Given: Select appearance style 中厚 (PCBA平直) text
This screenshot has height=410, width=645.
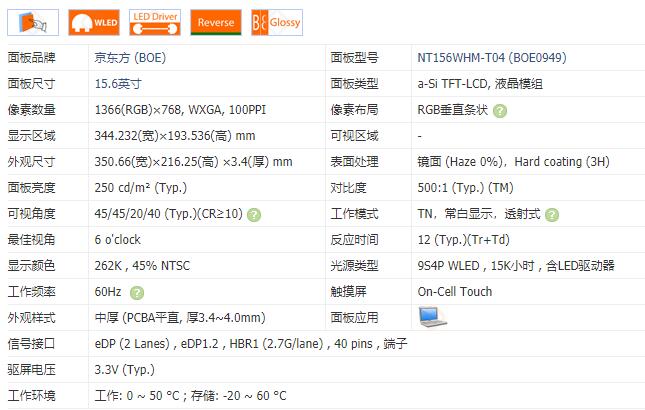Looking at the screenshot, I should (180, 317).
